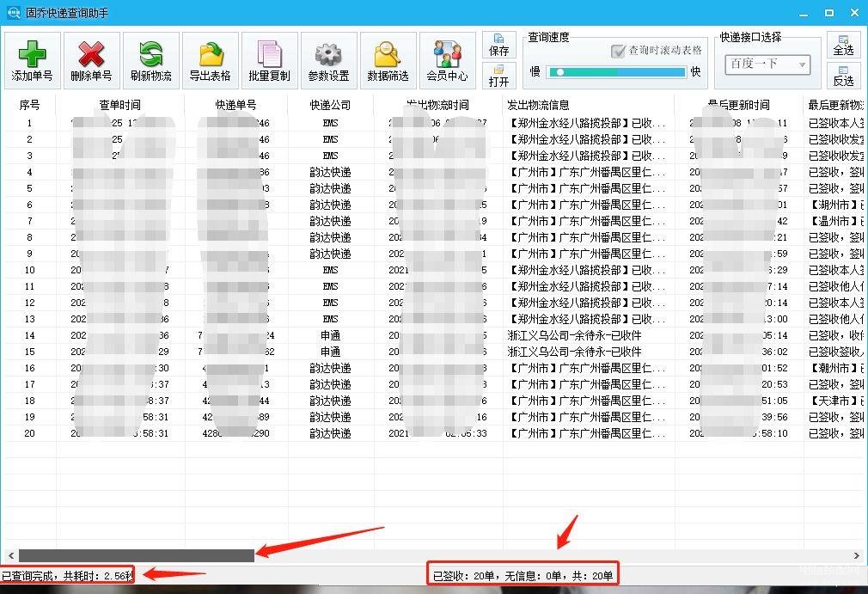The image size is (868, 594).
Task: Click row 13 EMS cell
Action: [x=331, y=319]
